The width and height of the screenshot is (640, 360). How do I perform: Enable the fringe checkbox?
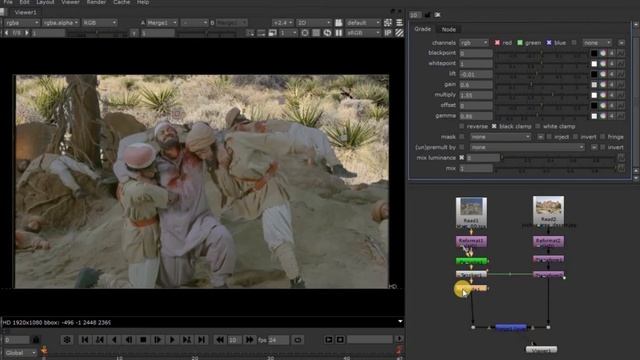pyautogui.click(x=603, y=137)
